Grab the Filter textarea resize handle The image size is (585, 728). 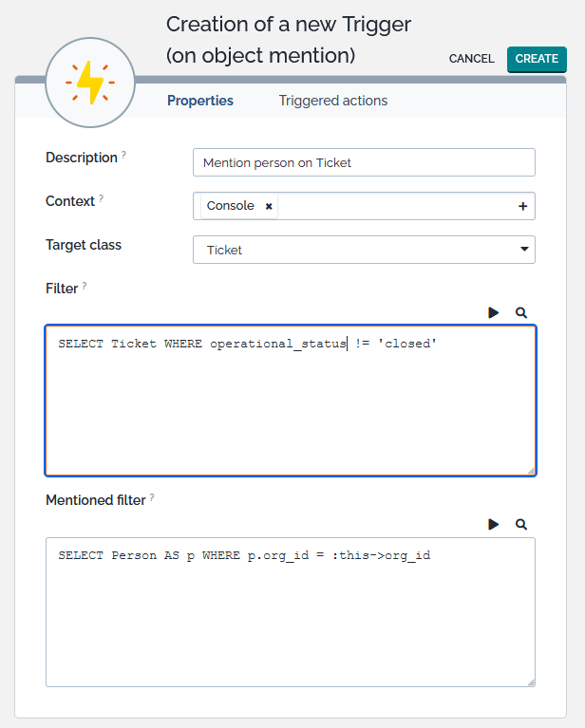click(x=530, y=470)
